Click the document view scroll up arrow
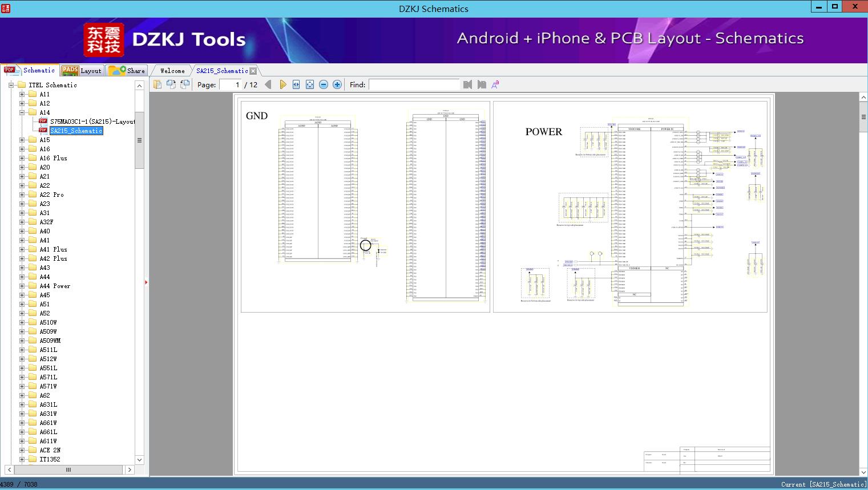868x490 pixels. 863,98
